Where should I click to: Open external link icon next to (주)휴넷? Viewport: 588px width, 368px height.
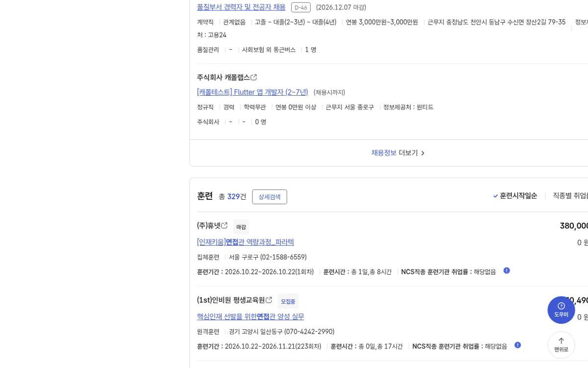coord(224,226)
